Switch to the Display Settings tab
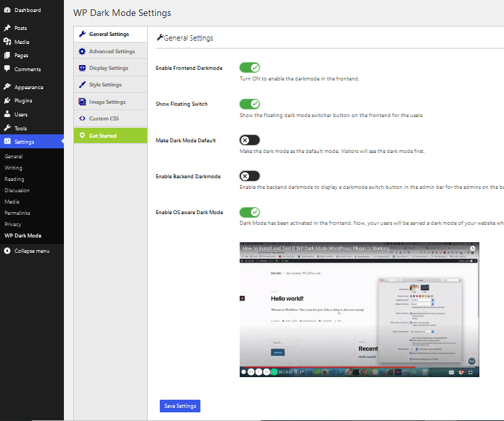504x421 pixels. pos(111,68)
